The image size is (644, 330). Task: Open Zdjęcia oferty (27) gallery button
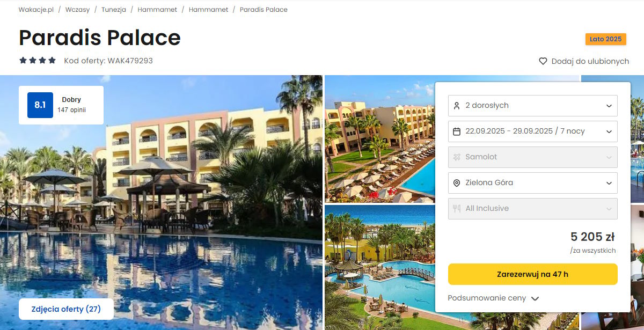pos(66,309)
